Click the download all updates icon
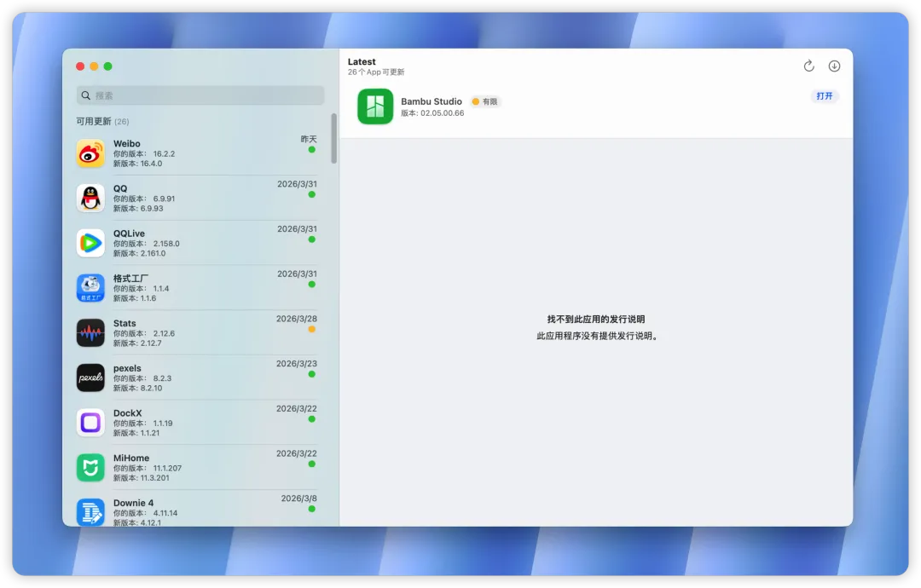Screen dimensions: 921x588 (x=834, y=66)
